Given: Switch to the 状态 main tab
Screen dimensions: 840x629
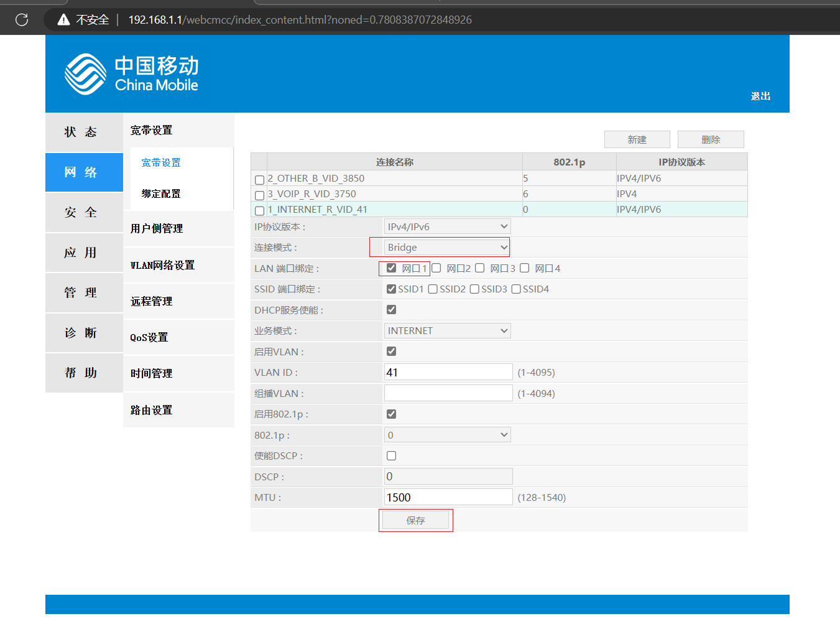Looking at the screenshot, I should pyautogui.click(x=81, y=132).
